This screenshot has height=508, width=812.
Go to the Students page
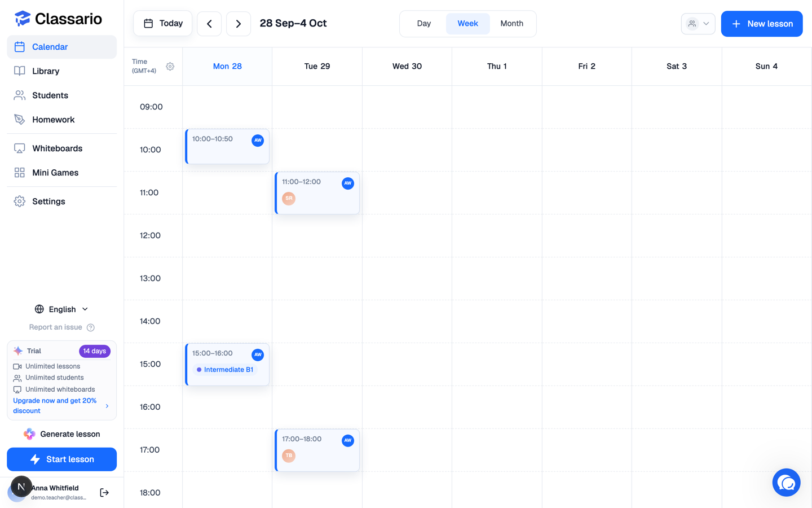[61, 95]
